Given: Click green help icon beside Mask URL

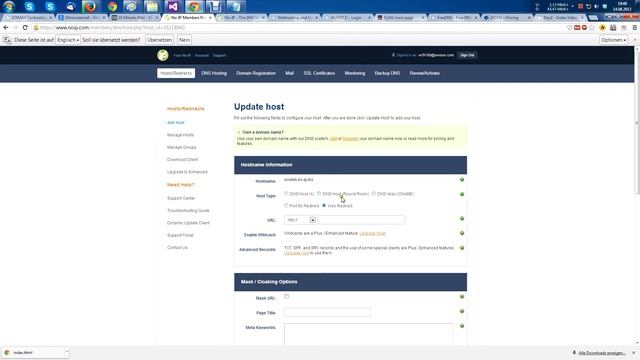Looking at the screenshot, I should point(462,297).
